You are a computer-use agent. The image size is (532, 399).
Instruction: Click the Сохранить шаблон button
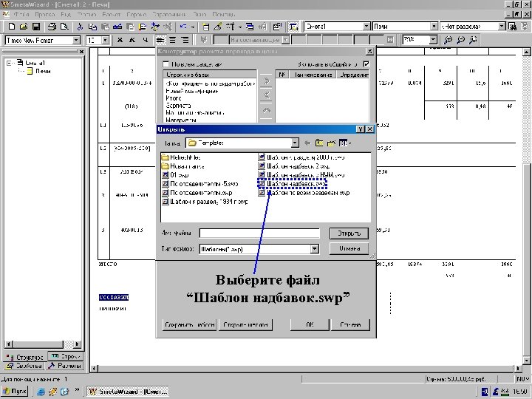(x=189, y=324)
